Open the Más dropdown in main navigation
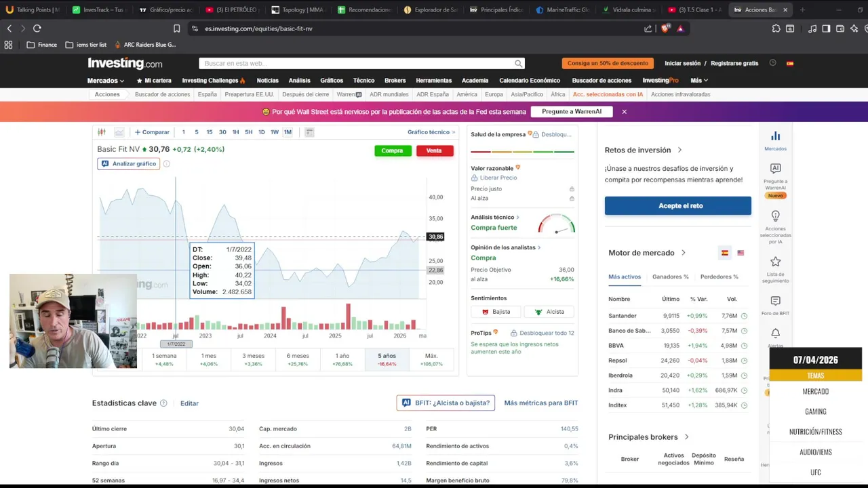Viewport: 868px width, 488px height. tap(699, 81)
